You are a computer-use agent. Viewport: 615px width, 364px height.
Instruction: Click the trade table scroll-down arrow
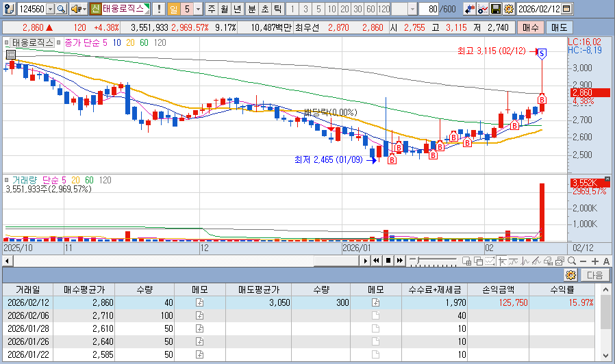605,355
